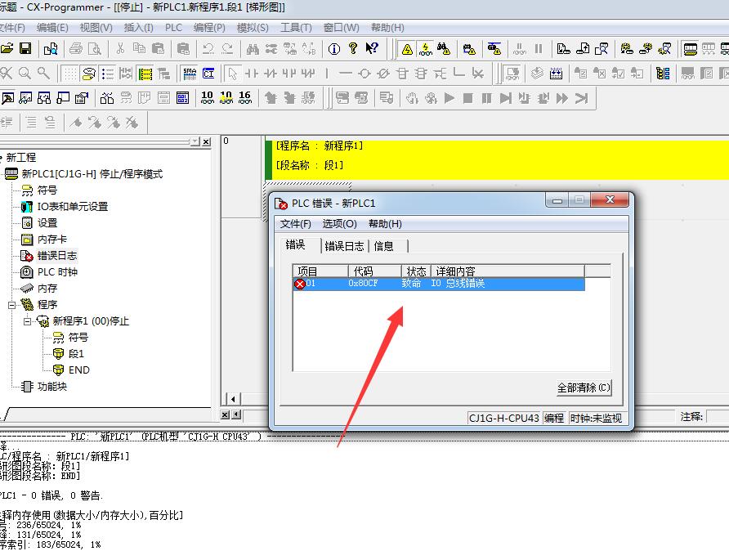
Task: Click the About (i) info icon
Action: [334, 49]
